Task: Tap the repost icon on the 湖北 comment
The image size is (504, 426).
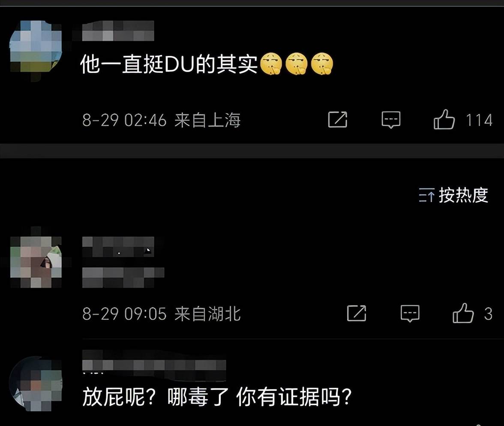Action: (357, 313)
